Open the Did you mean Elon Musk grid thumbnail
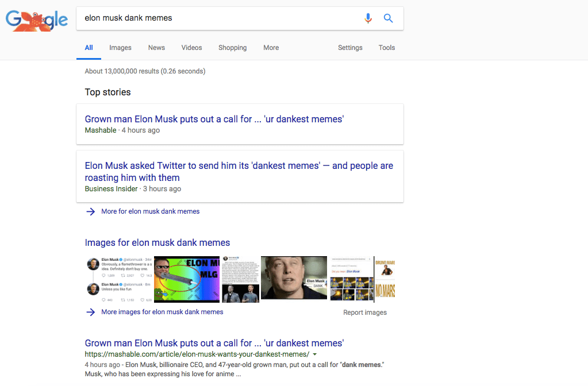 [x=351, y=279]
